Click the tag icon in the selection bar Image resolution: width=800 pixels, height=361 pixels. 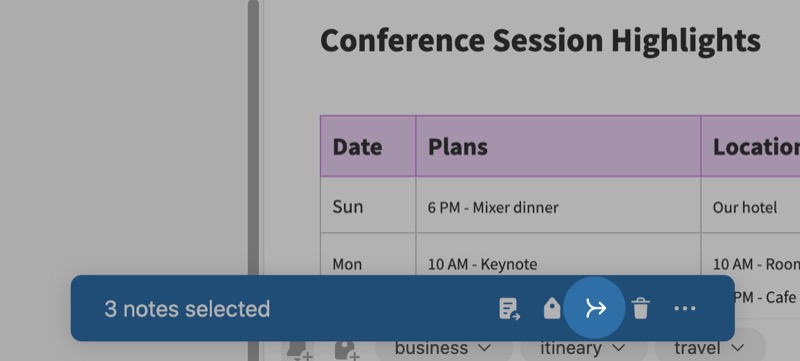(x=552, y=309)
